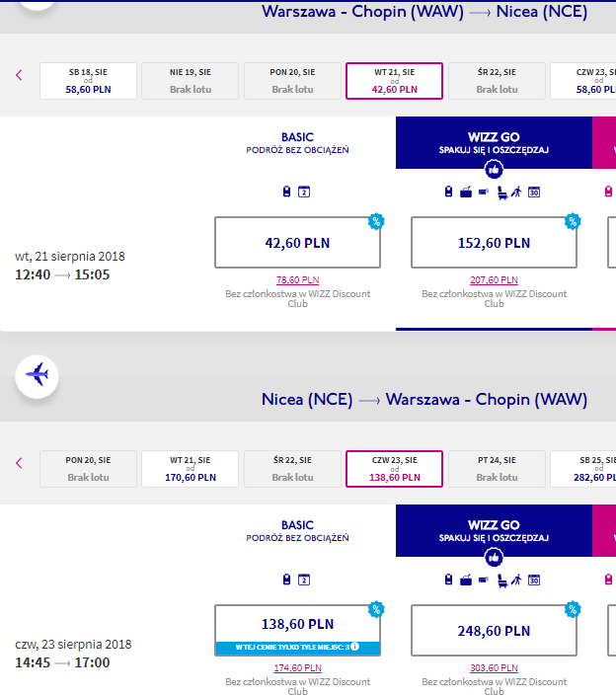616x697 pixels.
Task: Click the return previous-dates chevron arrow
Action: point(19,463)
